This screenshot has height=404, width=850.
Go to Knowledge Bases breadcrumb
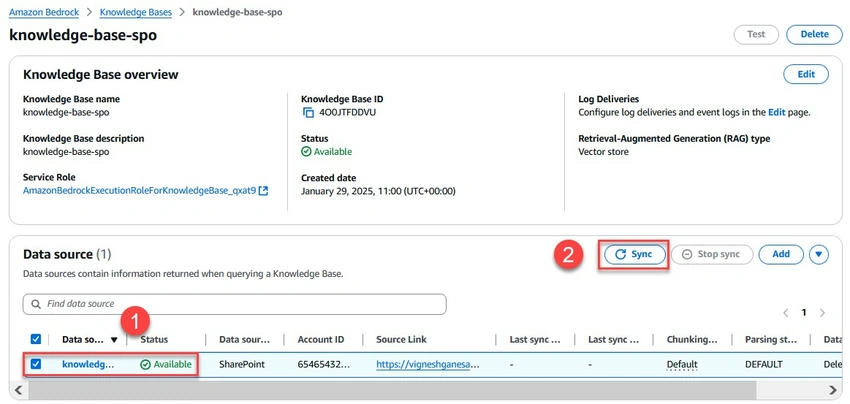(136, 12)
